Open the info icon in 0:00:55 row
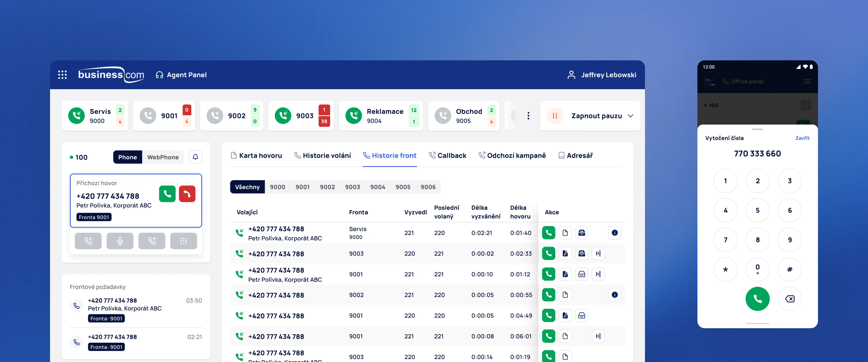Image resolution: width=868 pixels, height=362 pixels. click(615, 295)
